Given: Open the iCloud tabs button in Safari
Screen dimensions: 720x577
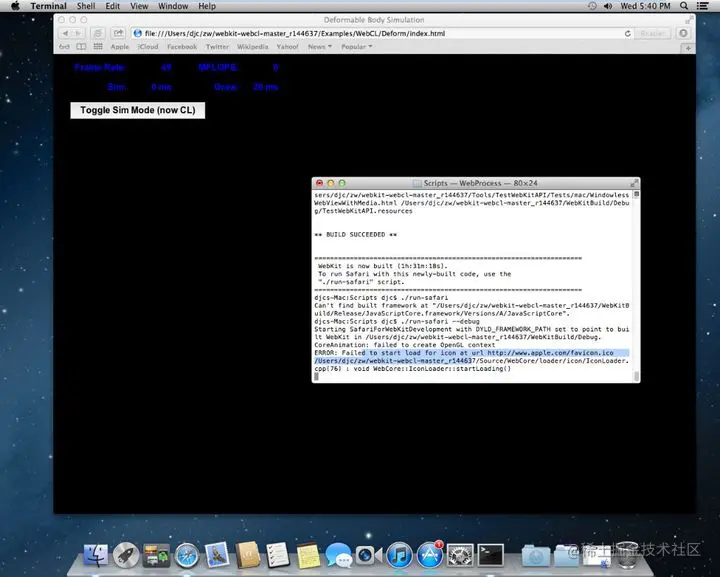Looking at the screenshot, I should click(97, 34).
